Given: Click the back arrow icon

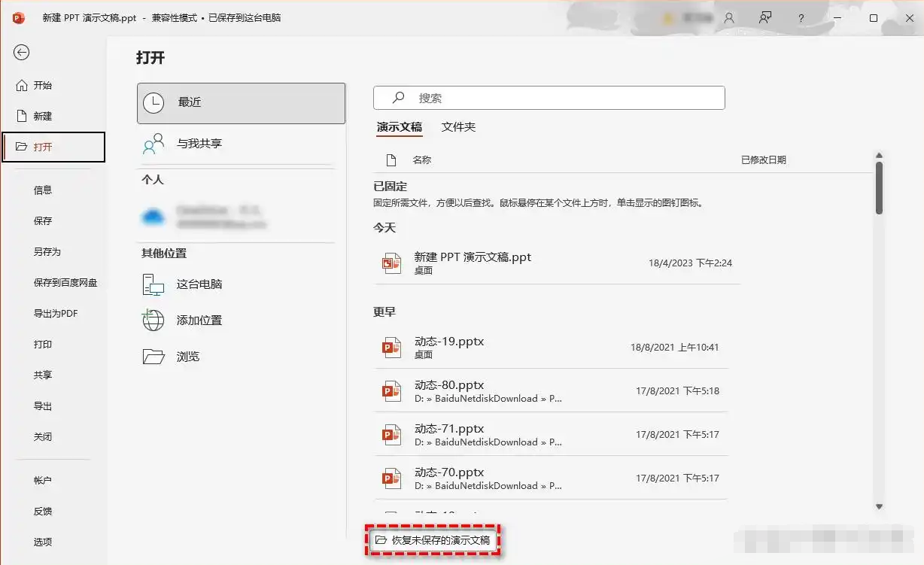Looking at the screenshot, I should click(x=21, y=52).
